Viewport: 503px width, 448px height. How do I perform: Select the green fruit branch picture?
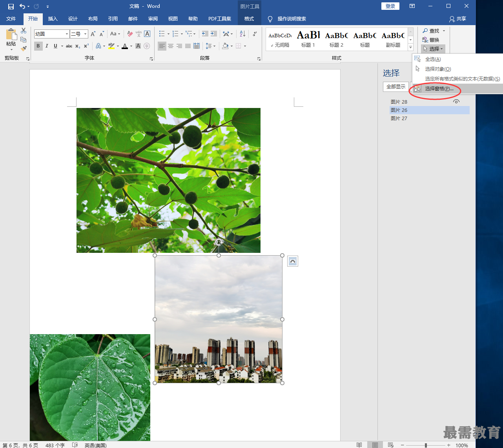coord(168,180)
